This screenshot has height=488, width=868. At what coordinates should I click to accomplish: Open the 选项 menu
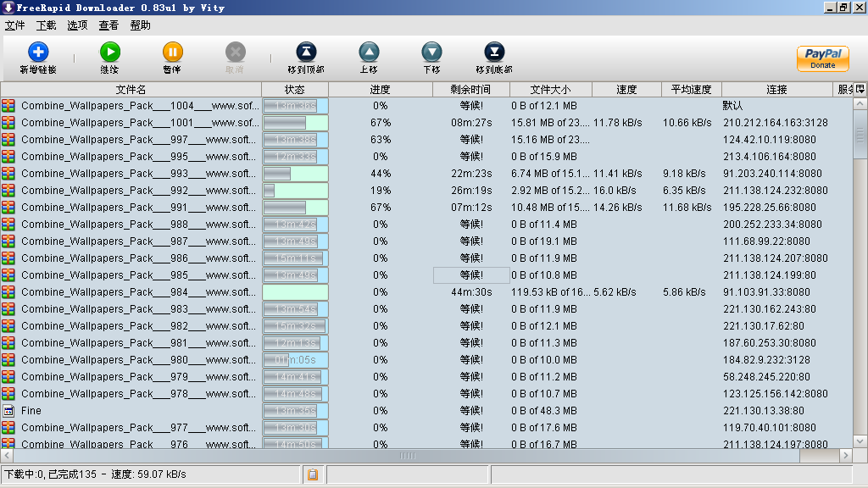pyautogui.click(x=77, y=25)
